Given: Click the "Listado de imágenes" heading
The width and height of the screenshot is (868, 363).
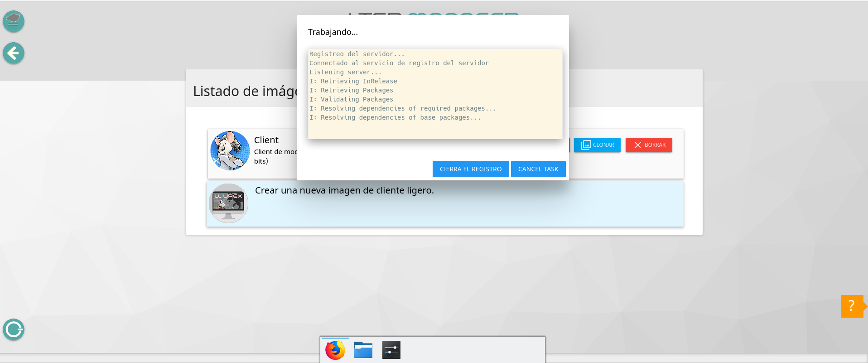Looking at the screenshot, I should tap(246, 91).
